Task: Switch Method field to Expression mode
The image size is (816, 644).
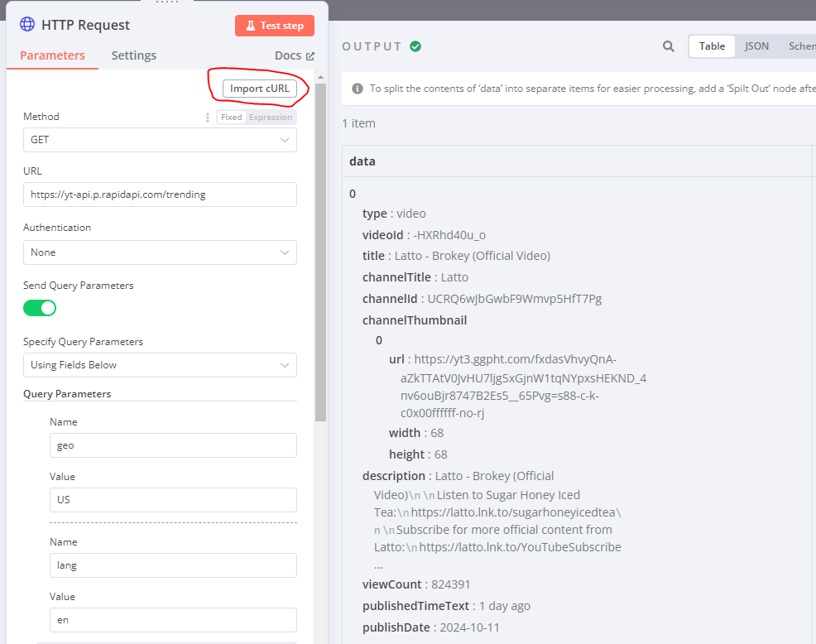Action: tap(271, 118)
